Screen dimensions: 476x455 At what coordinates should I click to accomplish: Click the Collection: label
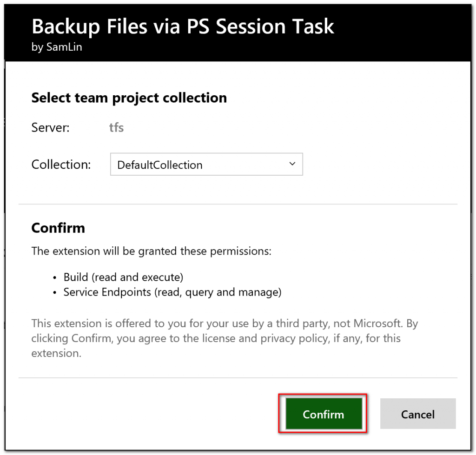coord(61,165)
